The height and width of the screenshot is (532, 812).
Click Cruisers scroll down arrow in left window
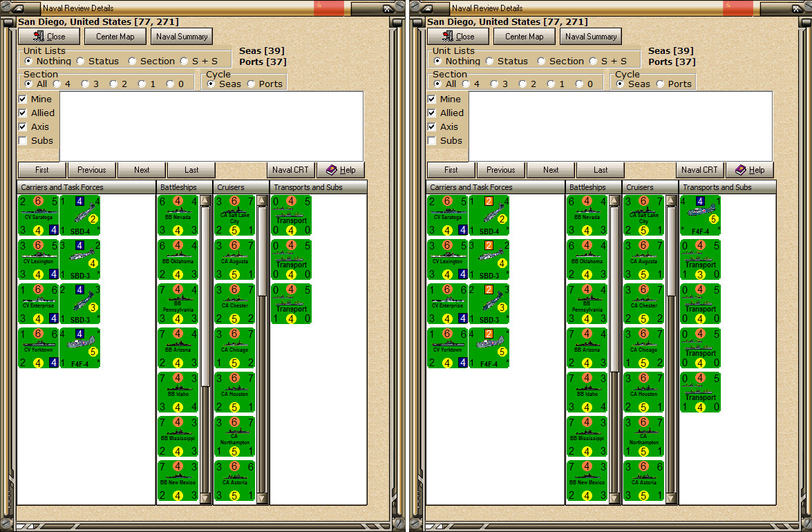262,498
